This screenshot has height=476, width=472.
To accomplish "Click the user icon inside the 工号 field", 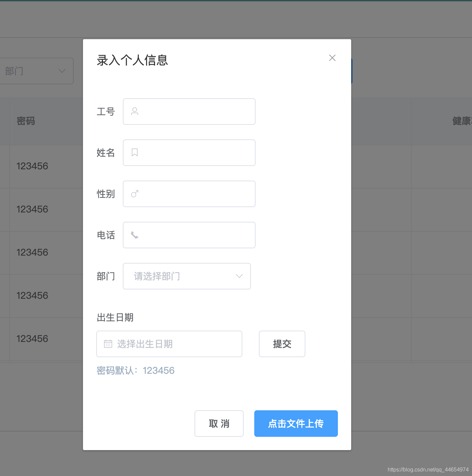I will 134,111.
